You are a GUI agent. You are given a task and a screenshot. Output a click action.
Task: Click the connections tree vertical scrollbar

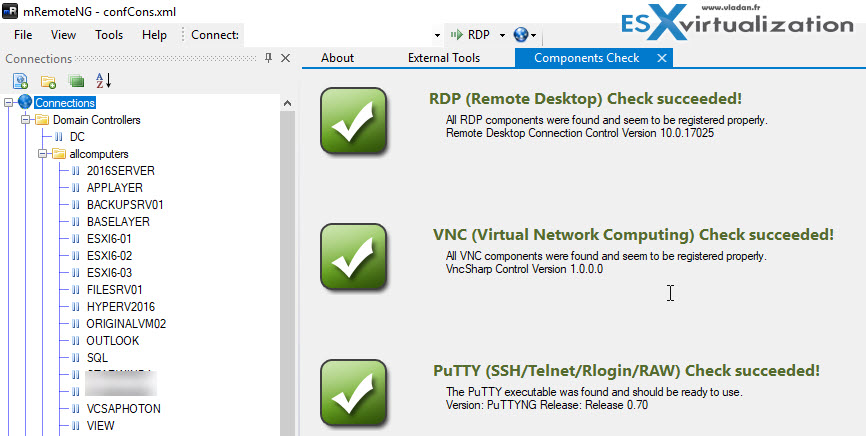287,274
